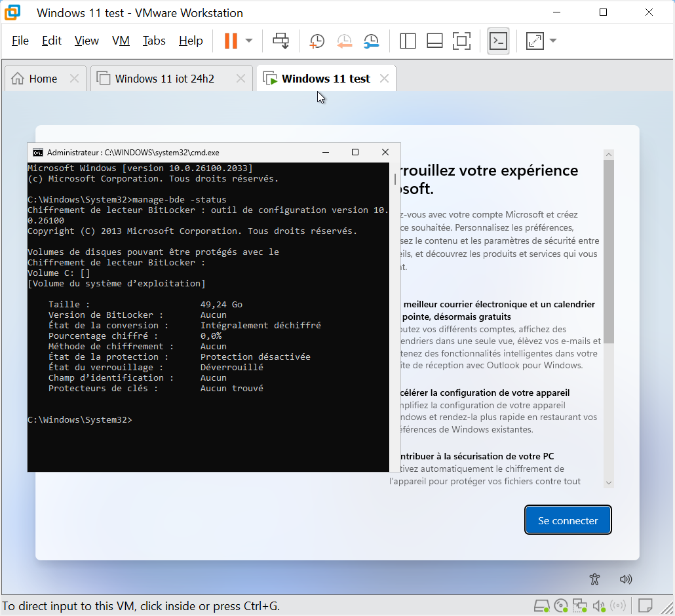Enter full screen mode
The width and height of the screenshot is (675, 616).
click(461, 41)
